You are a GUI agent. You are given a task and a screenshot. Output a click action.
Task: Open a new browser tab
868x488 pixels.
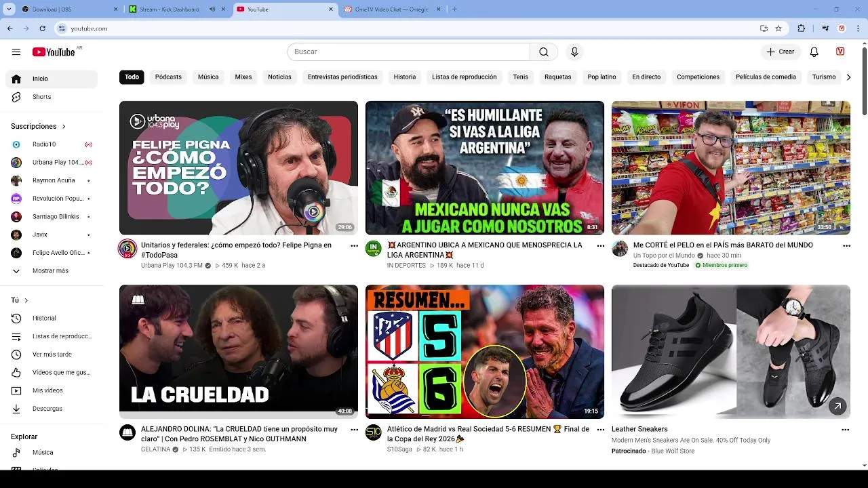click(x=454, y=9)
